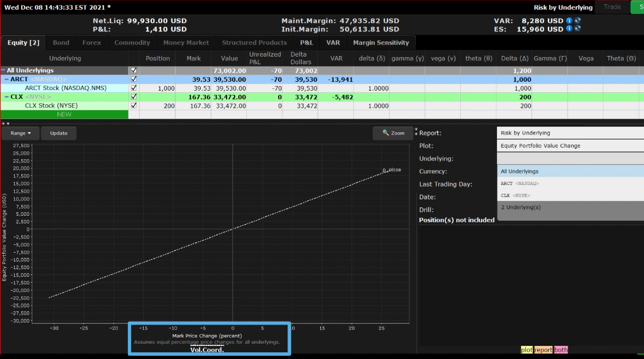The width and height of the screenshot is (644, 359).
Task: Open the Report dropdown
Action: (569, 133)
